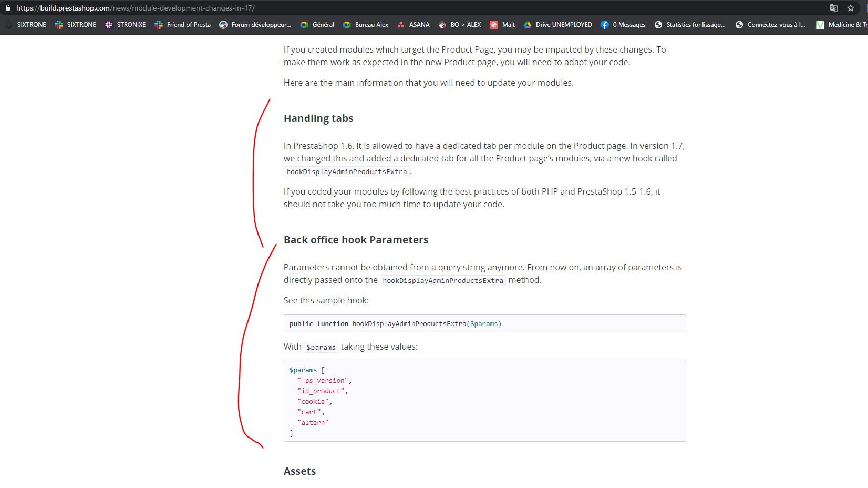The width and height of the screenshot is (868, 488).
Task: Click the "cart" line in code block
Action: [311, 412]
